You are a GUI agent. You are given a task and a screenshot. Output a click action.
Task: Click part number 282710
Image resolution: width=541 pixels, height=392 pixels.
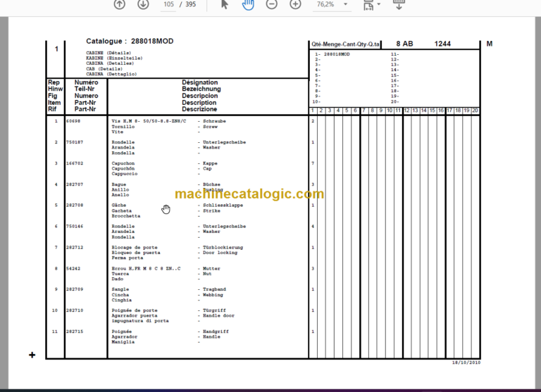(x=75, y=310)
